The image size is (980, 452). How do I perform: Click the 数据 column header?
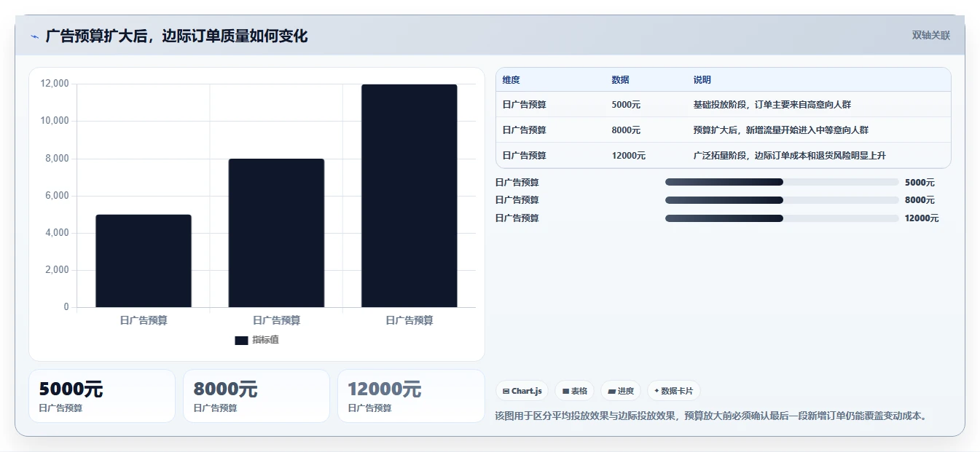click(x=621, y=80)
